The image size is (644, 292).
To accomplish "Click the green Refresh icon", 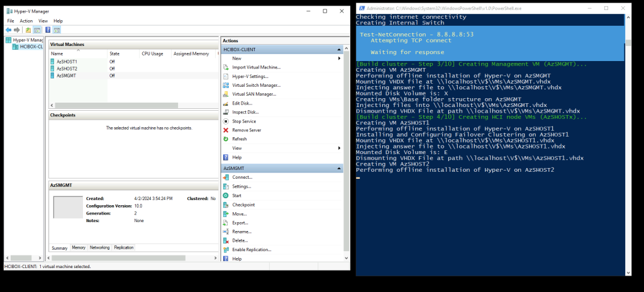I will (226, 139).
